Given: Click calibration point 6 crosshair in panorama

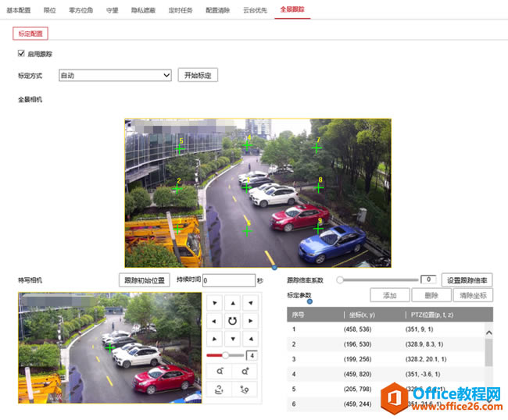Looking at the screenshot, I should click(247, 231).
